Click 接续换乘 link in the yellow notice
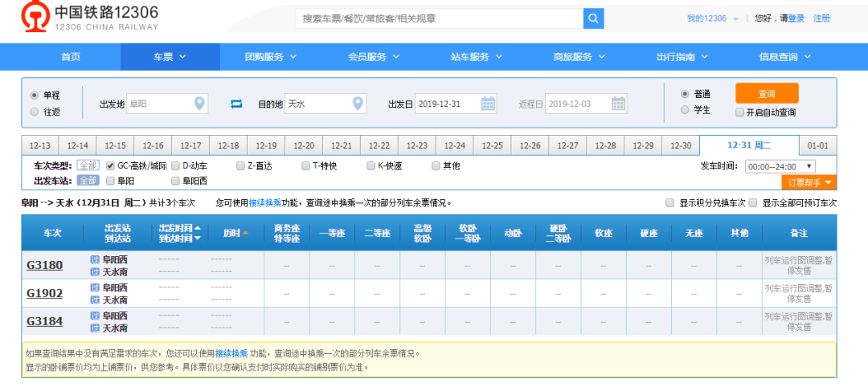The width and height of the screenshot is (868, 391). (x=231, y=354)
